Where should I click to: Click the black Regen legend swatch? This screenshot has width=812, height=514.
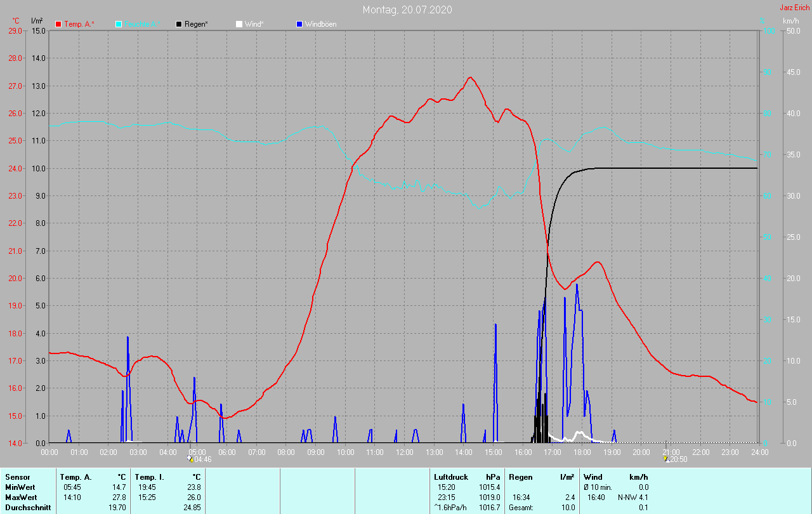coord(179,24)
